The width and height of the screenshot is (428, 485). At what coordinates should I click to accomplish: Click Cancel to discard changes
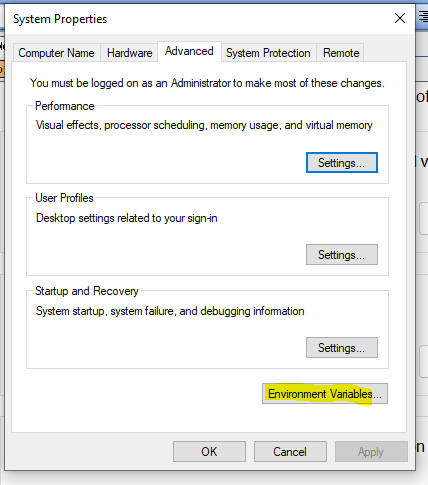coord(290,452)
